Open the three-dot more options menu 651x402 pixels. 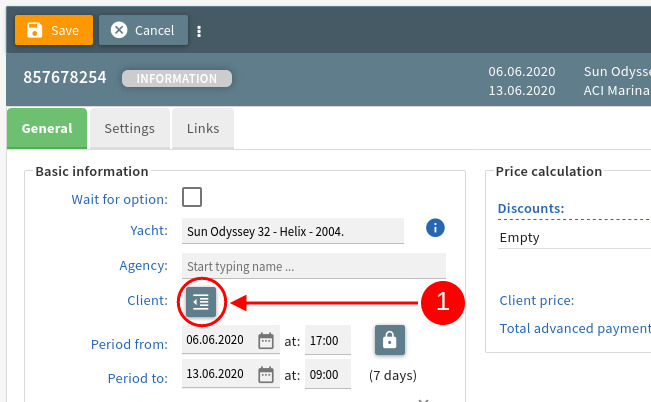[199, 31]
